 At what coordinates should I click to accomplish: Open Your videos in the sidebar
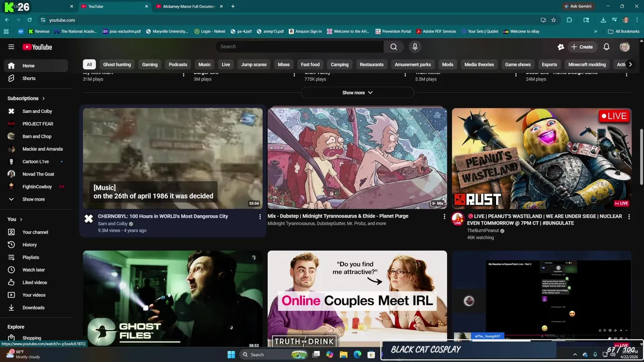point(36,295)
